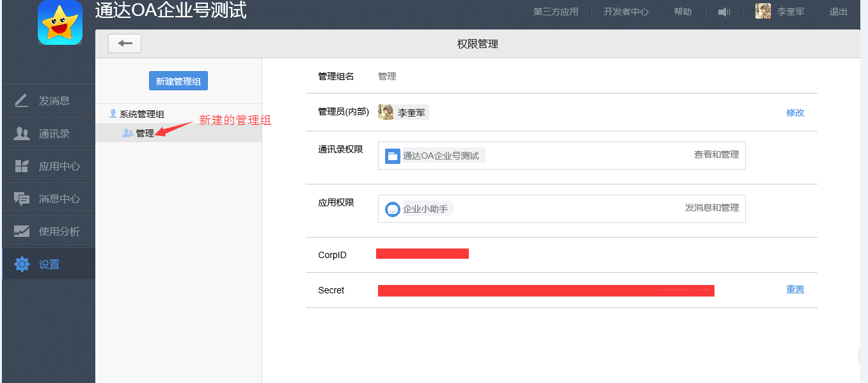This screenshot has width=868, height=383.
Task: Click the 通达OA企业号测试 folder icon
Action: 393,156
